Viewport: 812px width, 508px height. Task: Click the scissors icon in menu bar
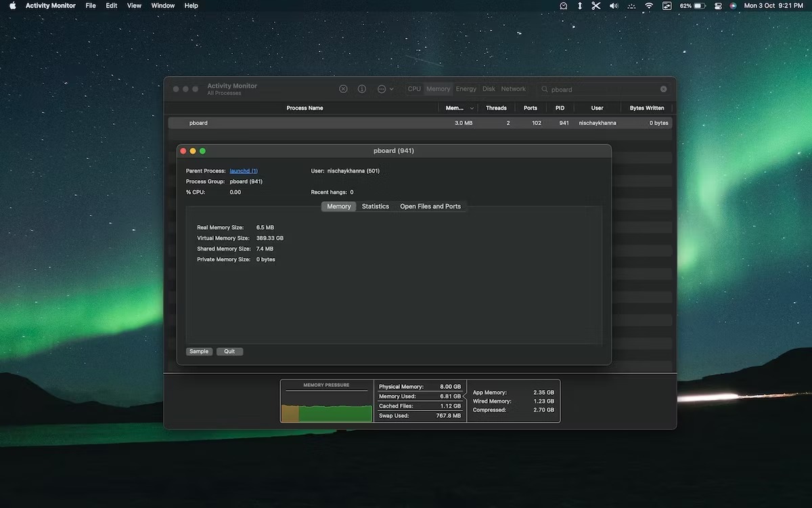(x=596, y=5)
